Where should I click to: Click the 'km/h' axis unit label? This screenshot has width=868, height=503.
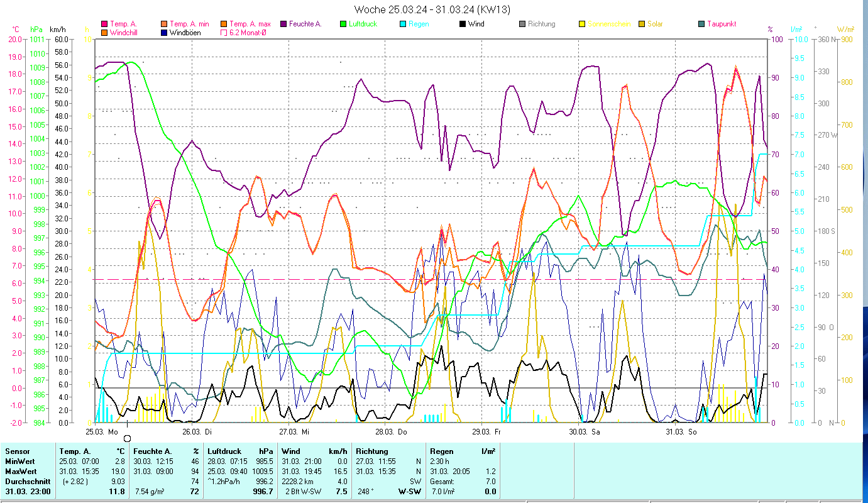tap(58, 30)
